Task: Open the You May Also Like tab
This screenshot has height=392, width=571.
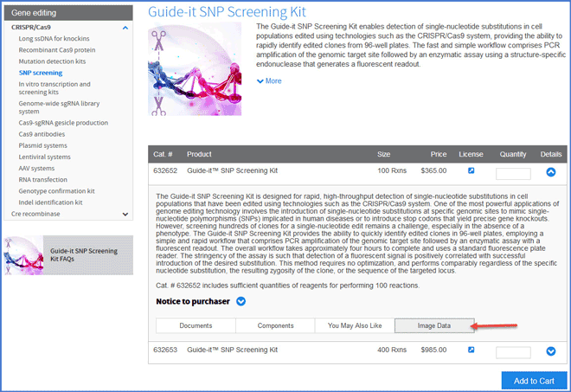Action: pyautogui.click(x=355, y=325)
